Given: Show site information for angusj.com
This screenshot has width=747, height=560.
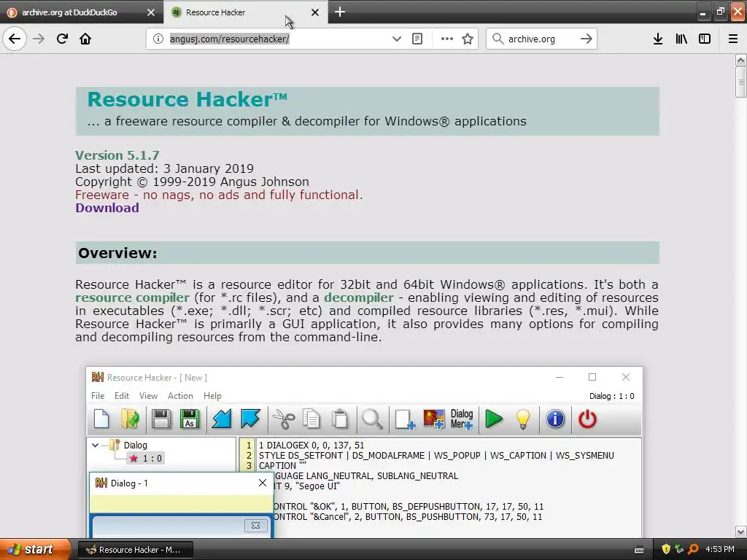Looking at the screenshot, I should pyautogui.click(x=158, y=39).
